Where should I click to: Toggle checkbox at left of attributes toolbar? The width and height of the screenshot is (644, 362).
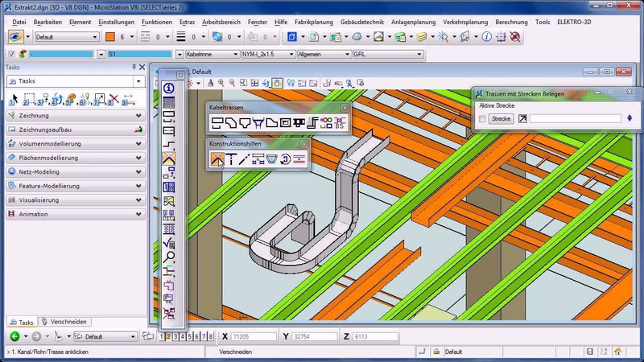click(x=11, y=54)
